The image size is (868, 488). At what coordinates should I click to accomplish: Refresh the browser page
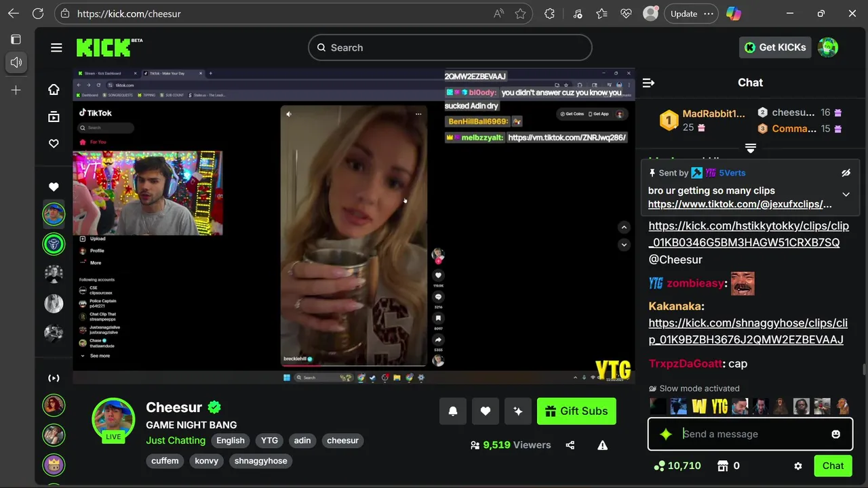pos(38,14)
